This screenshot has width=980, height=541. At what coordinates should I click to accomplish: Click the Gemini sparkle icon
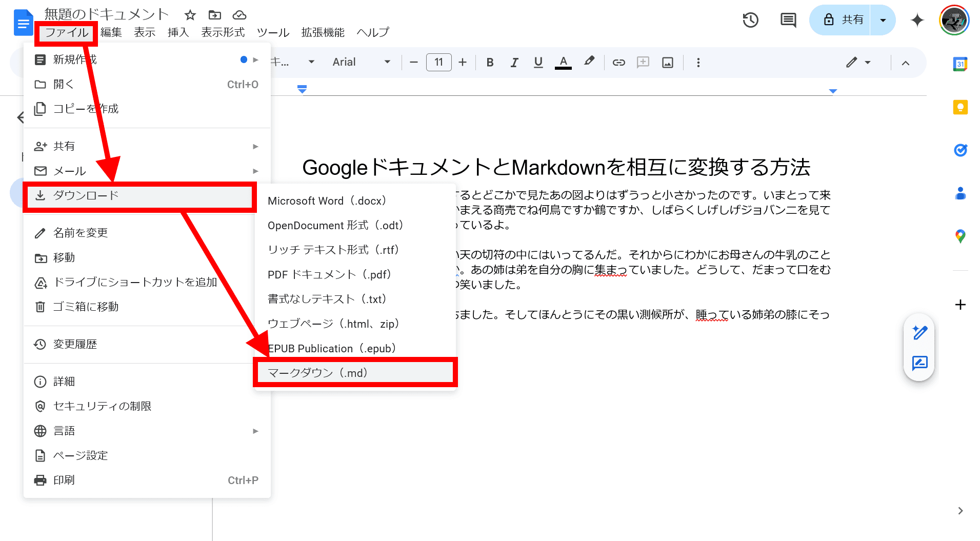point(917,20)
